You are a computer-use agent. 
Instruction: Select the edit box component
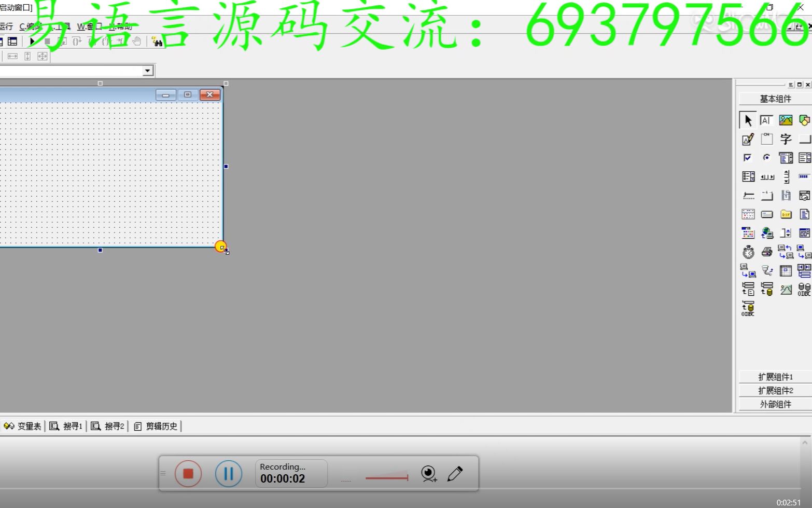click(766, 120)
